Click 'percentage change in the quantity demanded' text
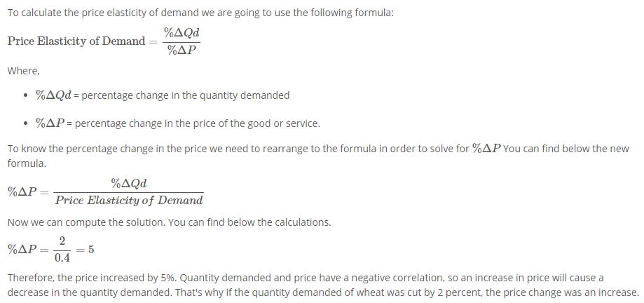Viewport: 644px width, 303px height. [186, 95]
